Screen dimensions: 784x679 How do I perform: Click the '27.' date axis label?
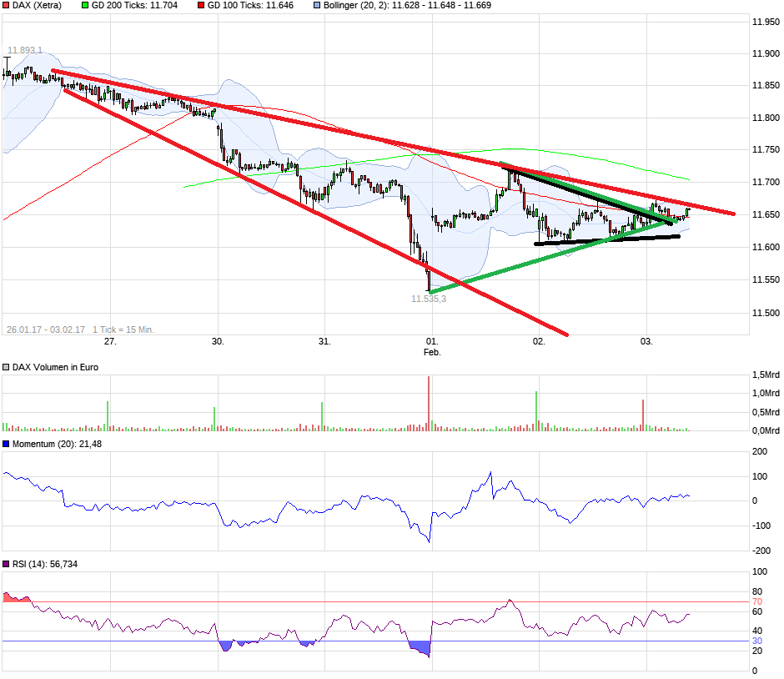tap(110, 341)
